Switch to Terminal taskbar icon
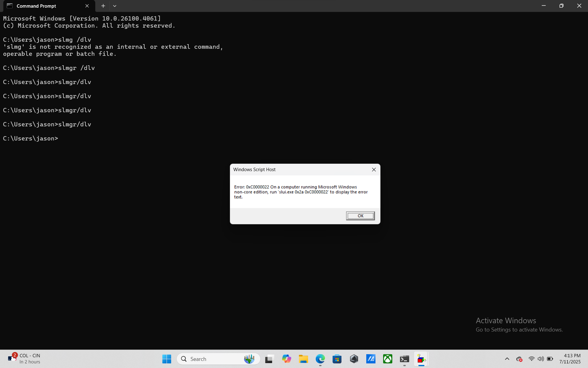The width and height of the screenshot is (588, 368). pos(404,359)
